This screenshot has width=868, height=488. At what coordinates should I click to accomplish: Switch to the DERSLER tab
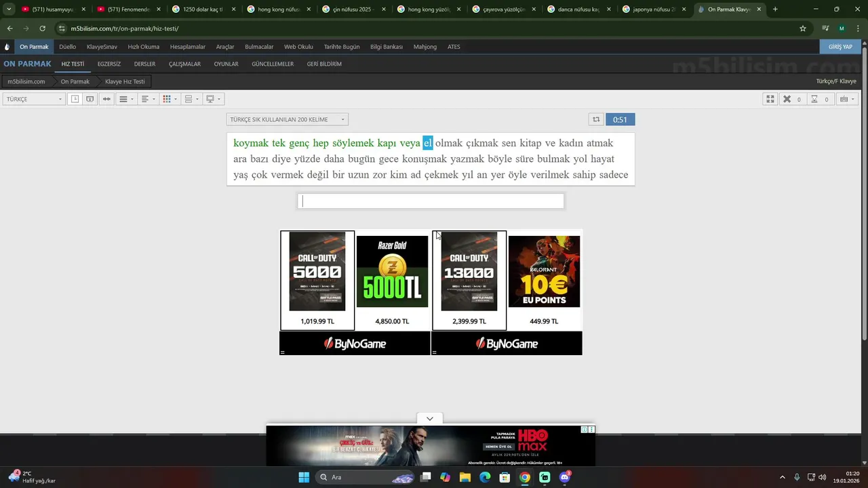(144, 64)
